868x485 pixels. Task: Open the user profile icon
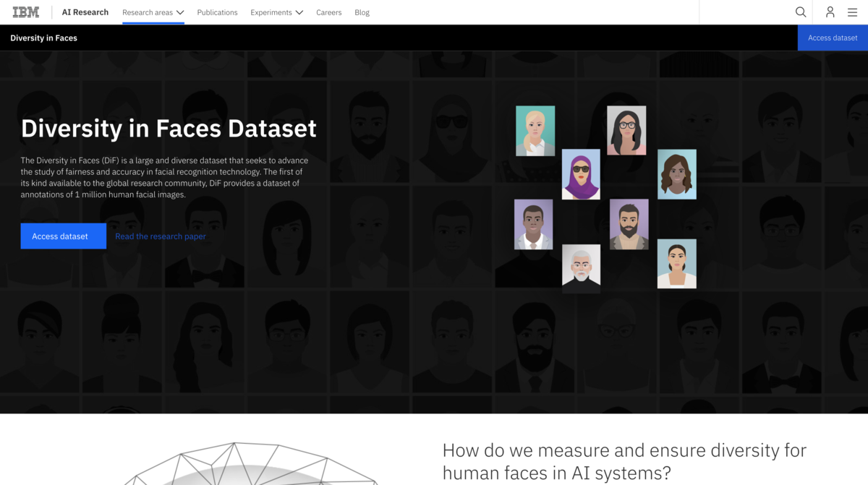(830, 12)
